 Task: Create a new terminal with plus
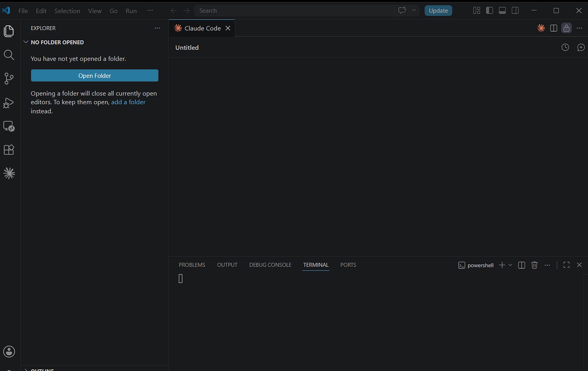tap(502, 265)
